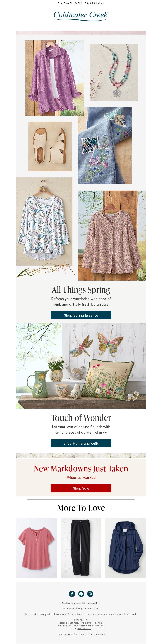Open the Pinterest social icon

tap(81, 594)
